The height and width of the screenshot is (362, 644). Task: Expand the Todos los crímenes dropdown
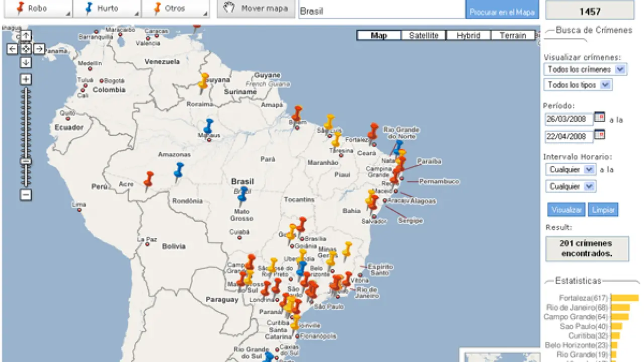(x=585, y=69)
